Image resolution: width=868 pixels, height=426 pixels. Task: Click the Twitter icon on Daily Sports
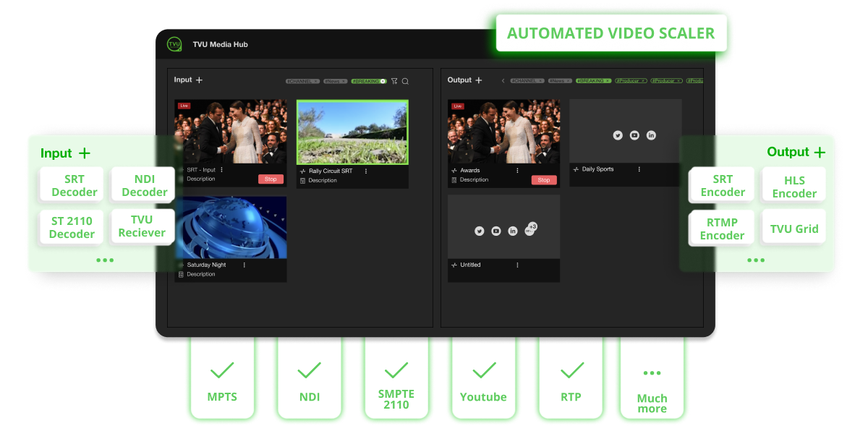[x=618, y=135]
